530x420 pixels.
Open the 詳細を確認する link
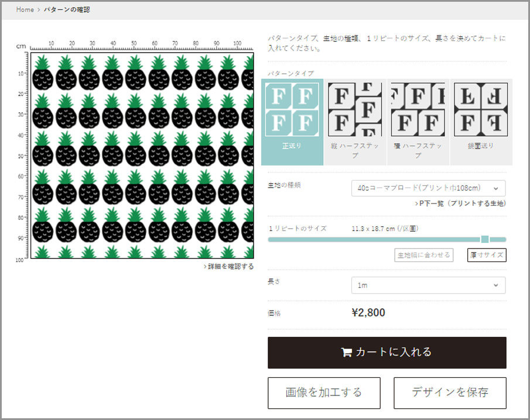tap(228, 266)
